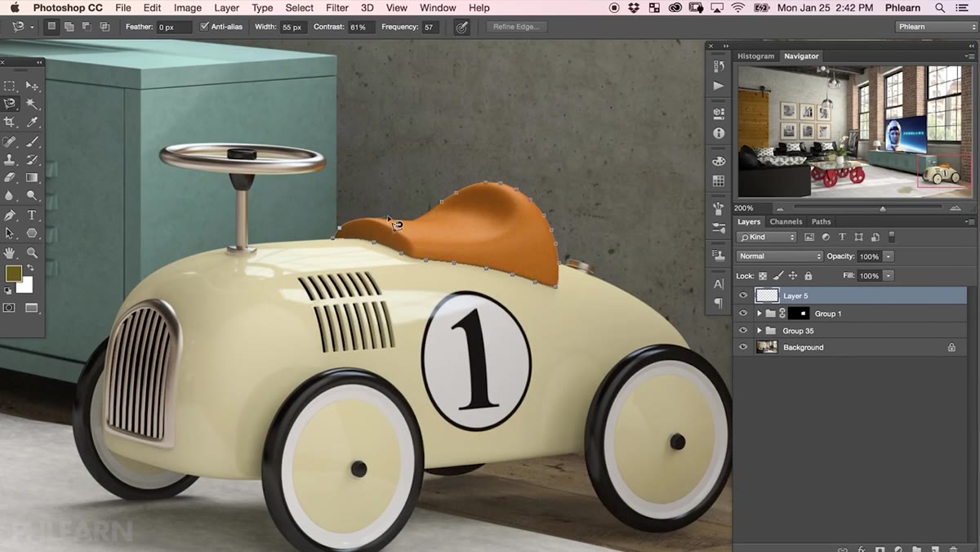980x552 pixels.
Task: Open the Filter menu
Action: 337,7
